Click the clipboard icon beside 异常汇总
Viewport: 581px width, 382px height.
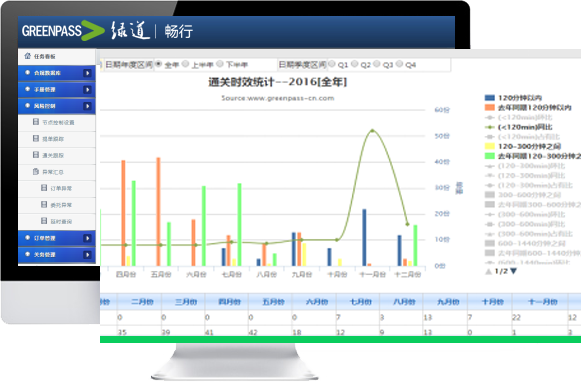pyautogui.click(x=36, y=172)
